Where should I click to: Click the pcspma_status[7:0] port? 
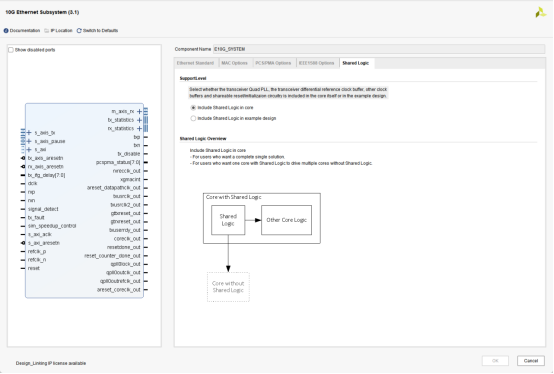118,162
